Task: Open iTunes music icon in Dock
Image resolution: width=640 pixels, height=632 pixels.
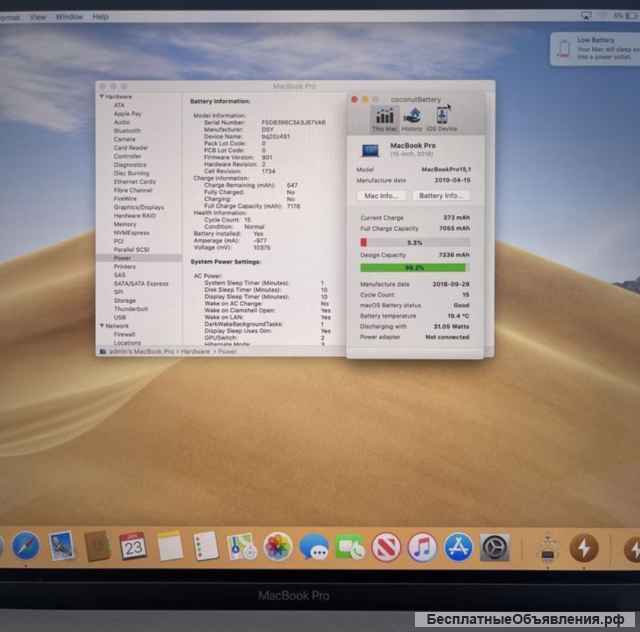Action: point(422,547)
